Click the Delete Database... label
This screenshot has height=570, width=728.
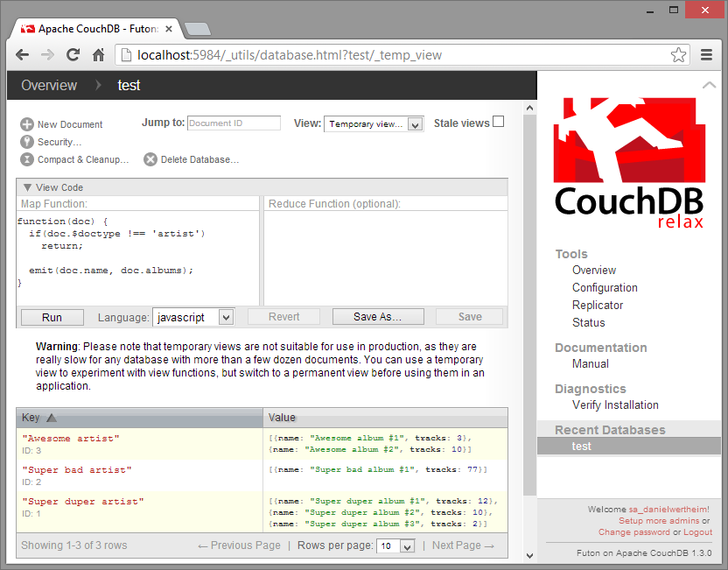199,159
